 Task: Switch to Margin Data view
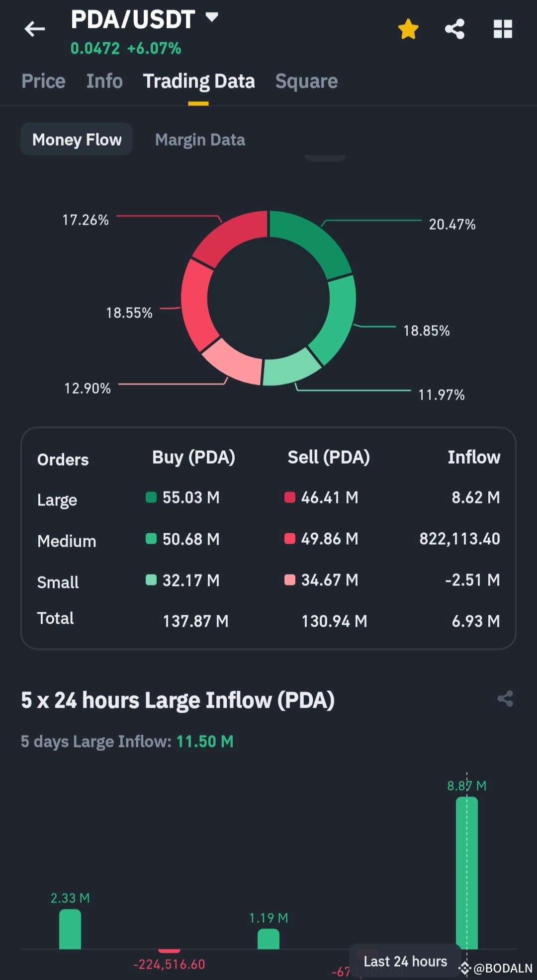click(x=200, y=140)
